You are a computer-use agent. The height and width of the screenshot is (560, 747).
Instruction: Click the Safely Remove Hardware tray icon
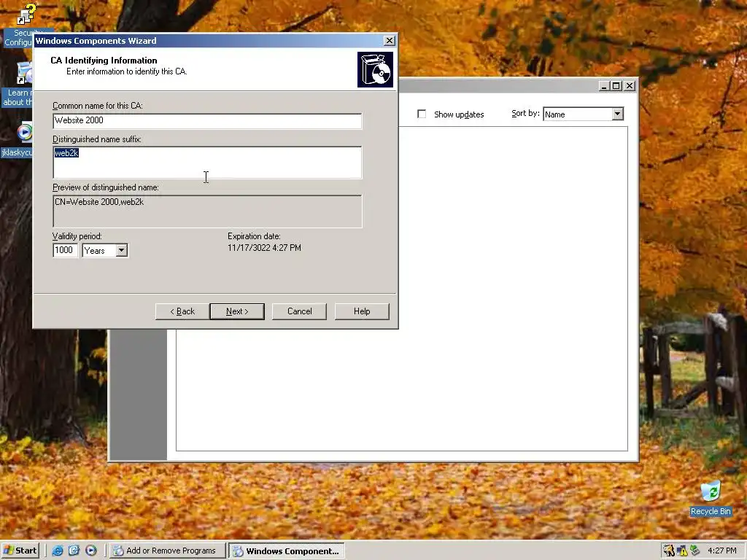coord(695,551)
